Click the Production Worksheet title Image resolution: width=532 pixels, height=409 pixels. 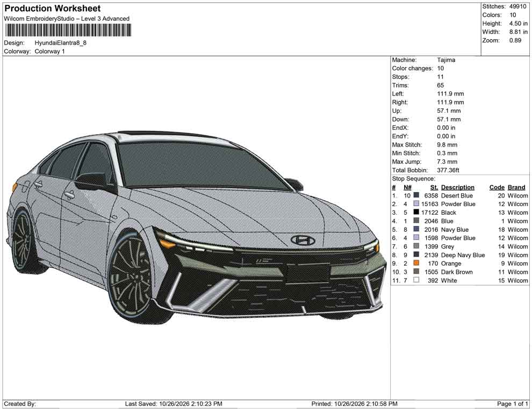[53, 9]
